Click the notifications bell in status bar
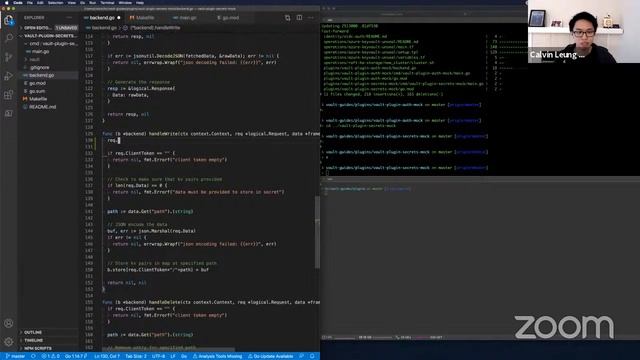Viewport: 640px width, 360px height. coord(312,356)
